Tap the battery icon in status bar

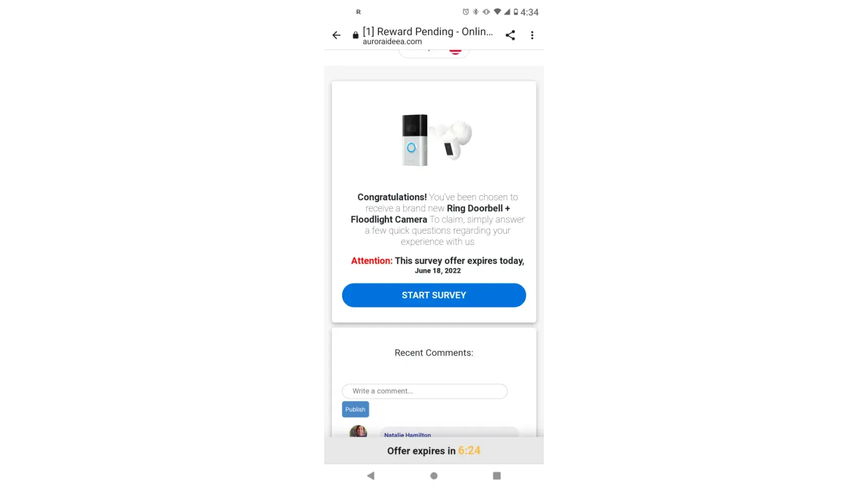516,12
